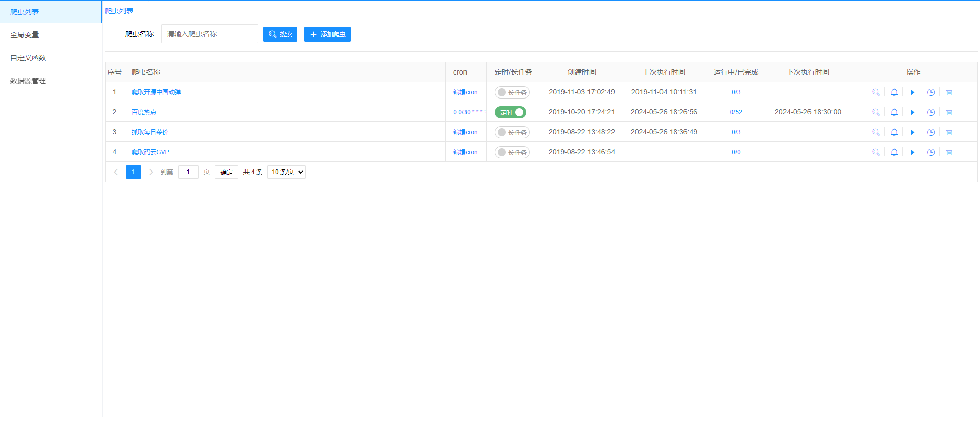The height and width of the screenshot is (439, 980).
Task: Click the 上次执行时间 column header
Action: [664, 72]
